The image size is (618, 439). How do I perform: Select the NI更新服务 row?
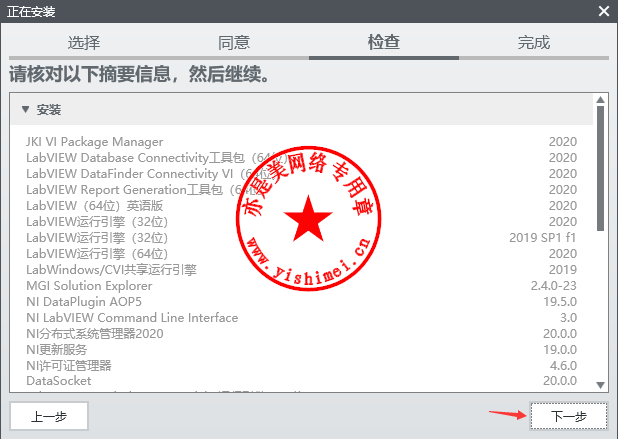pos(302,350)
